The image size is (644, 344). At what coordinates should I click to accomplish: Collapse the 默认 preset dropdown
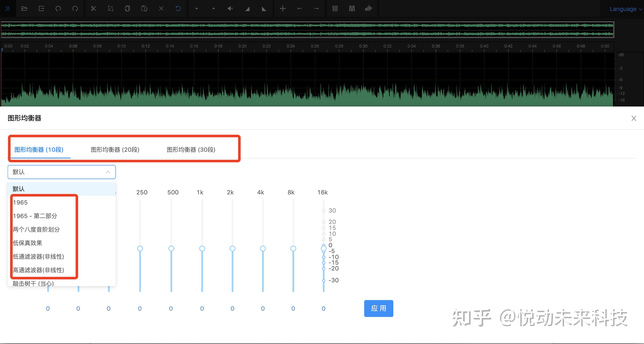pos(61,172)
